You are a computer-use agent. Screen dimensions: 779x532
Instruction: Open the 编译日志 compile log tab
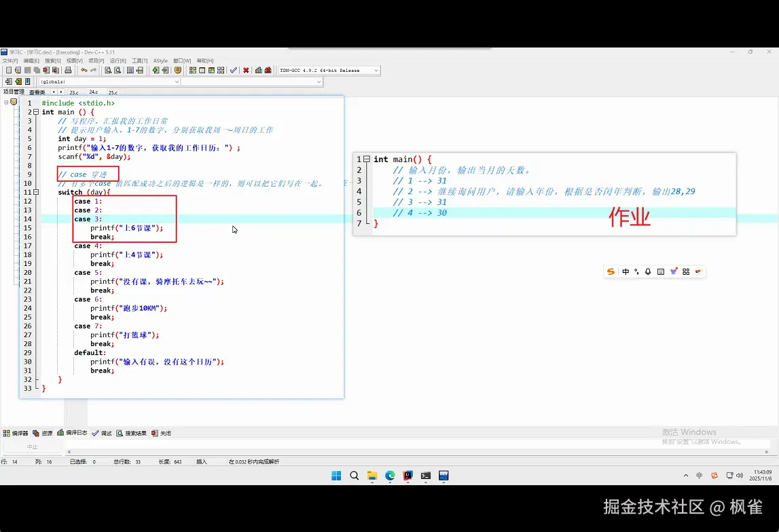tap(73, 433)
